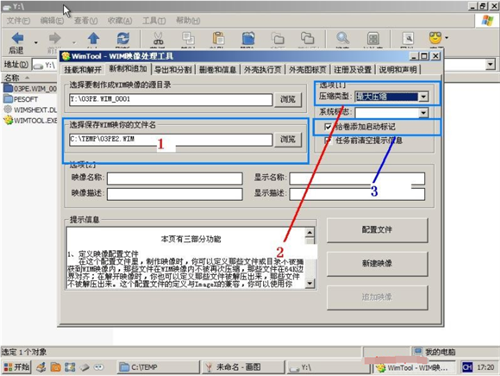Expand the 压缩类型 compression dropdown
This screenshot has height=376, width=500.
(423, 97)
